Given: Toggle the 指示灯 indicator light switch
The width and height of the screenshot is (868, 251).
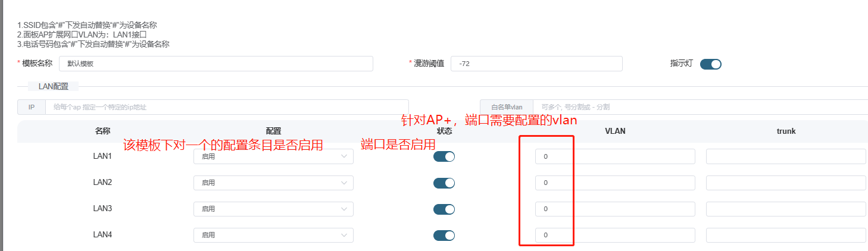Looking at the screenshot, I should [710, 64].
